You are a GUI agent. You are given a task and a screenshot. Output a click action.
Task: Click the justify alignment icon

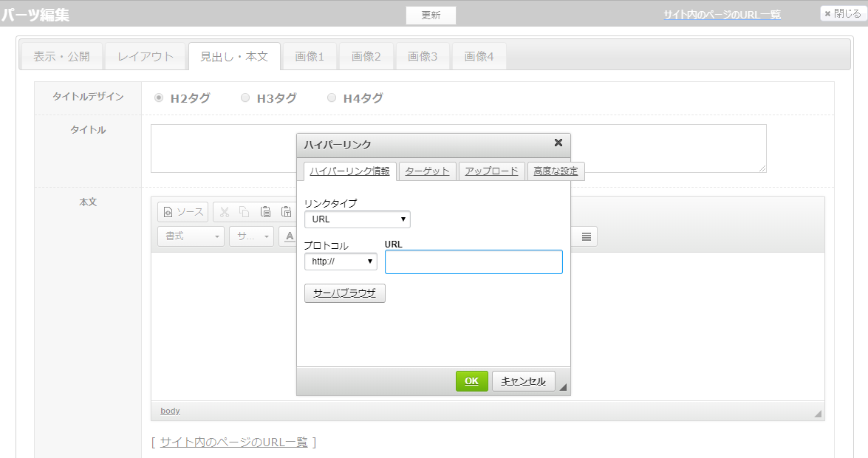click(x=587, y=236)
